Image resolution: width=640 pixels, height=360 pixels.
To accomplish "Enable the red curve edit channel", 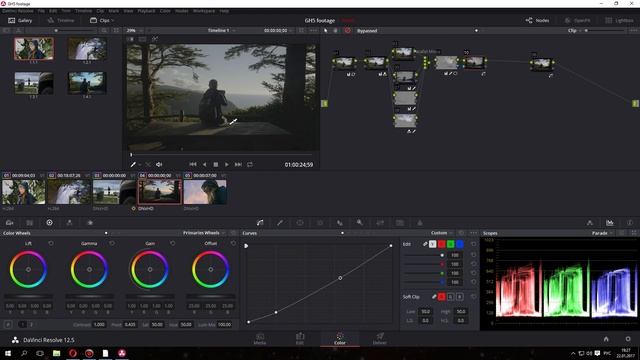I will [x=442, y=244].
